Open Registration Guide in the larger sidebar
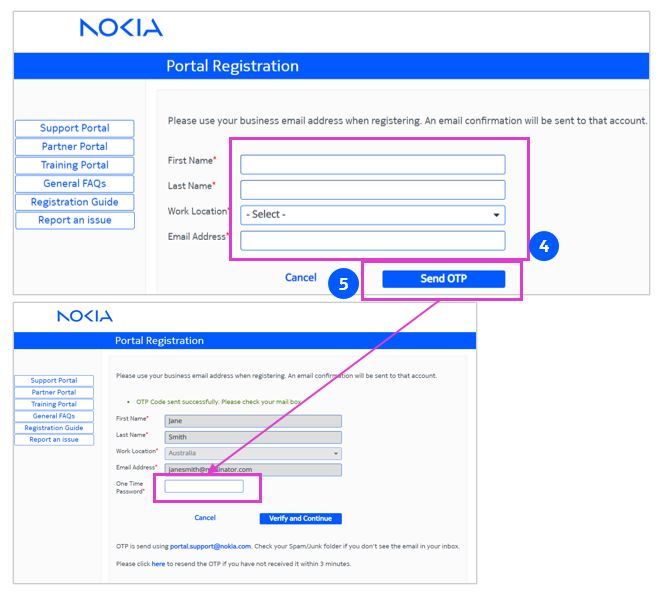Image resolution: width=666 pixels, height=597 pixels. click(x=74, y=202)
